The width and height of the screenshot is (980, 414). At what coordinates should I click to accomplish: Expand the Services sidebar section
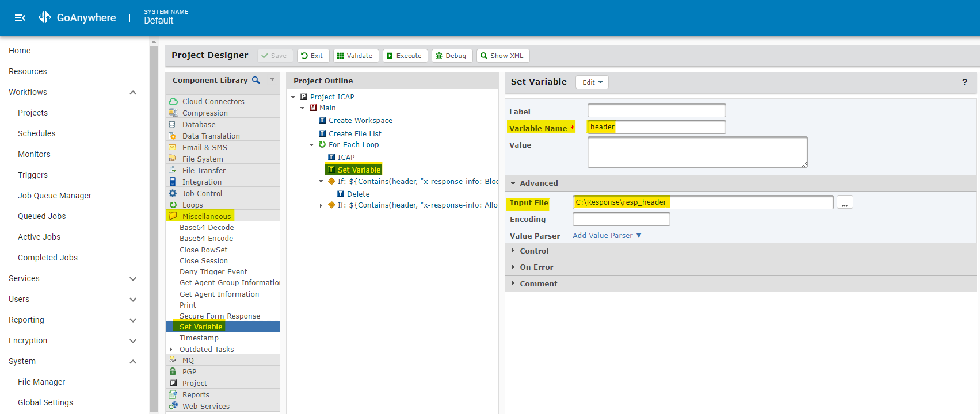click(133, 279)
